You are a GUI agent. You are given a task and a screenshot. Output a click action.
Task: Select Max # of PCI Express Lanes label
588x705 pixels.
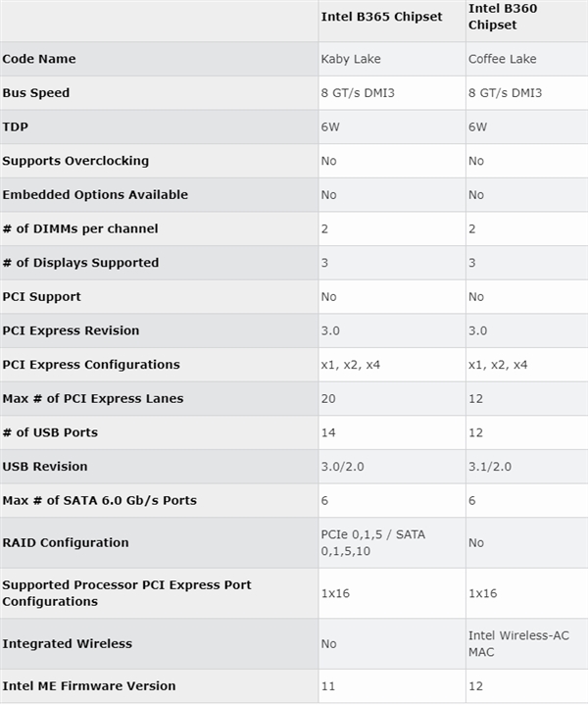tap(93, 398)
